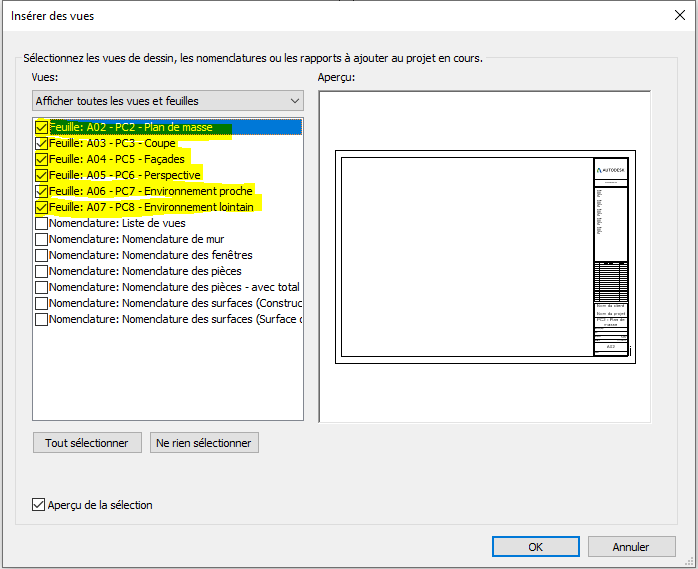Uncheck the A02 - PC2 Plan de masse checkbox
Screen dimensions: 698x569
[x=41, y=128]
